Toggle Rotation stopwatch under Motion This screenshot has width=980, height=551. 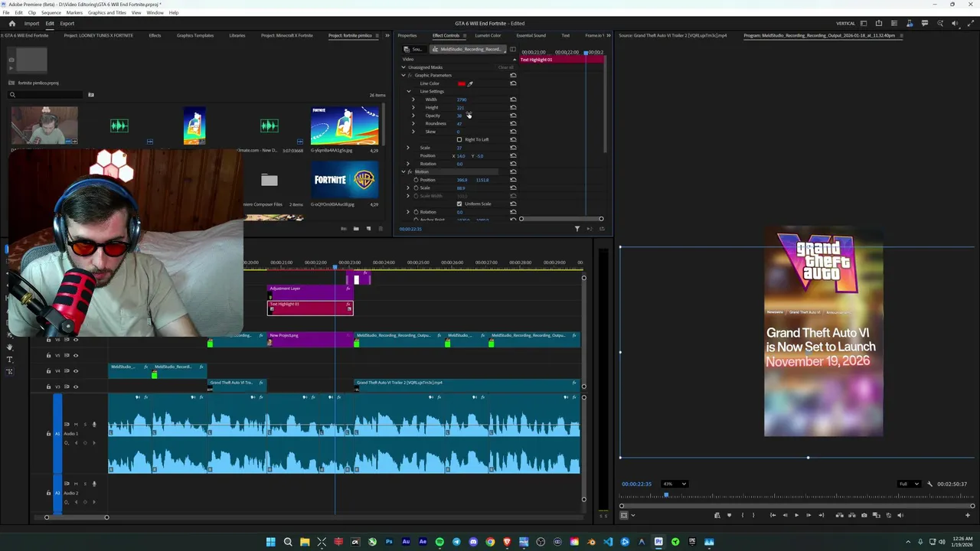pos(416,212)
